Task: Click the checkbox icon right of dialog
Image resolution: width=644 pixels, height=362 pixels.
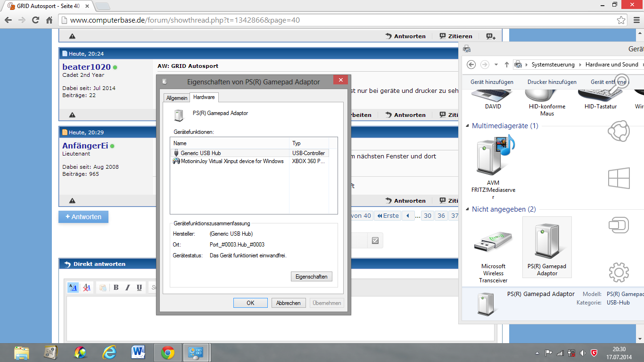Action: [x=375, y=240]
